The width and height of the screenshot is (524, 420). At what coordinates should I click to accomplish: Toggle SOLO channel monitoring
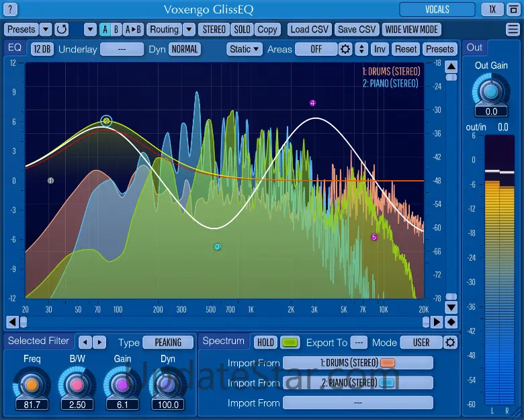point(242,30)
